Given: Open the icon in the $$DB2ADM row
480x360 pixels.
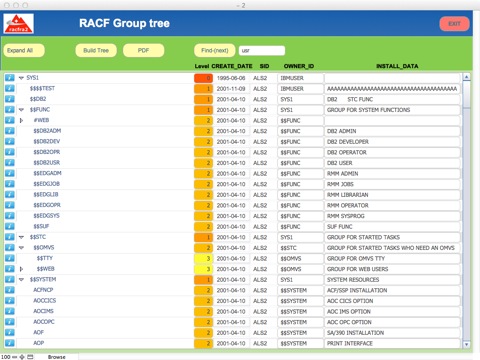Looking at the screenshot, I should [10, 131].
